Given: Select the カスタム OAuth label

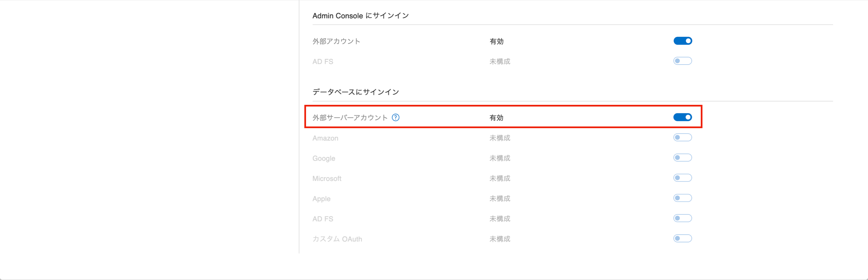Looking at the screenshot, I should pyautogui.click(x=337, y=239).
